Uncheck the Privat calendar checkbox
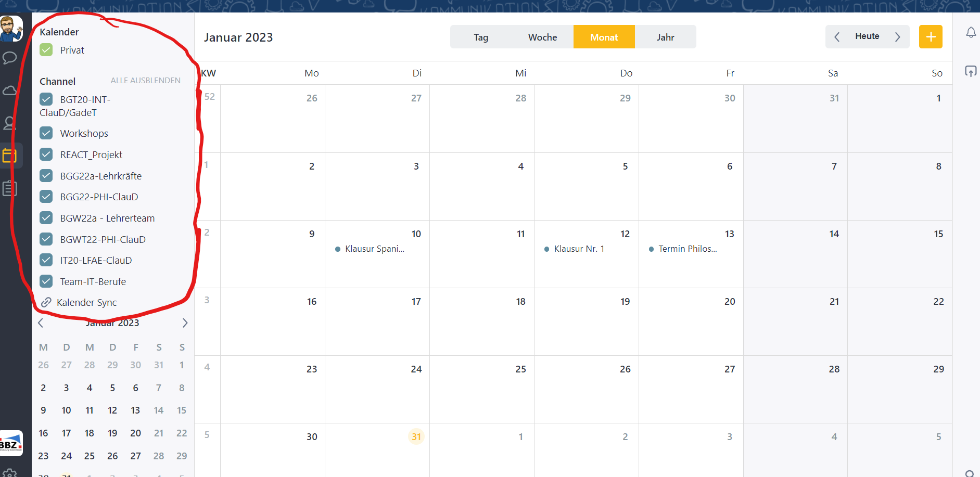Image resolution: width=980 pixels, height=477 pixels. point(46,50)
